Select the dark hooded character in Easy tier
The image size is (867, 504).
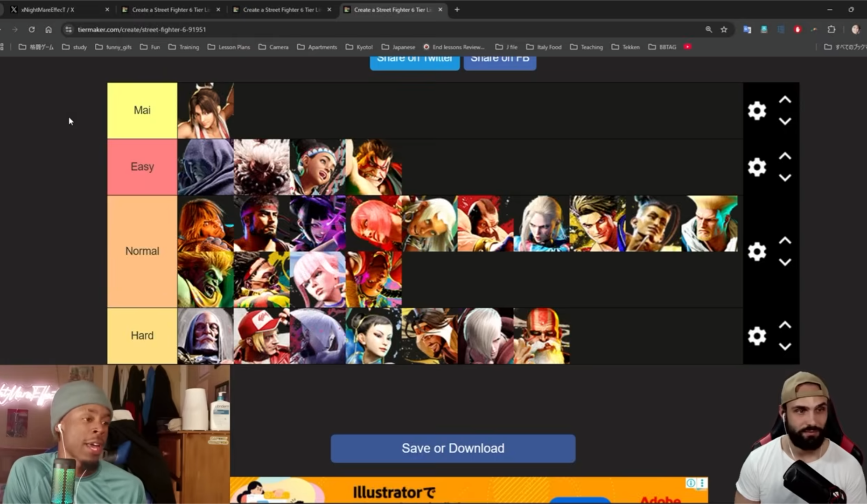[206, 167]
